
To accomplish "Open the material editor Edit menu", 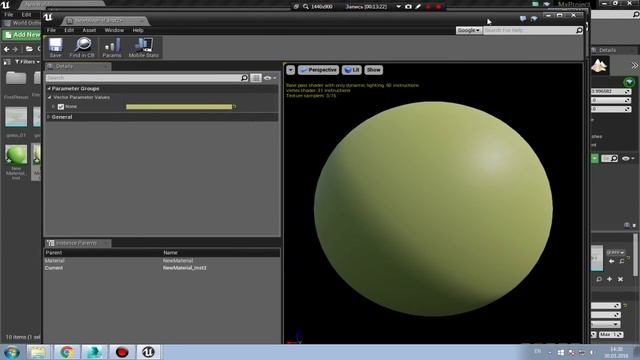I will point(69,30).
